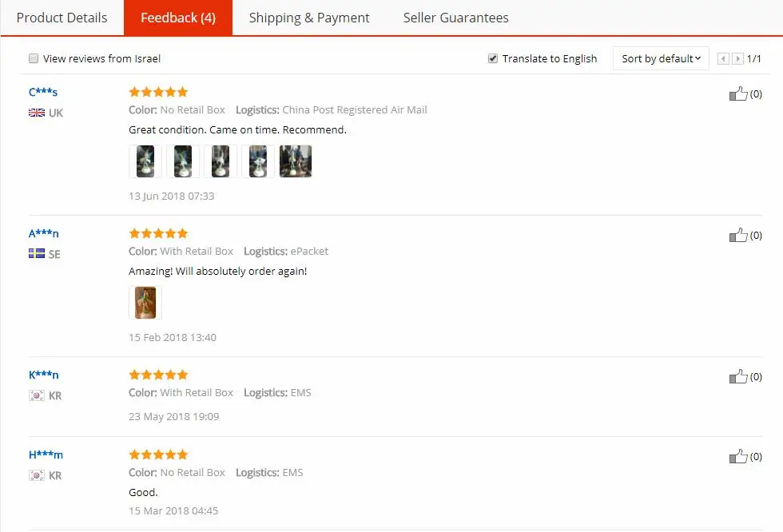Click the UK flag under C***s
The width and height of the screenshot is (783, 532).
click(37, 113)
